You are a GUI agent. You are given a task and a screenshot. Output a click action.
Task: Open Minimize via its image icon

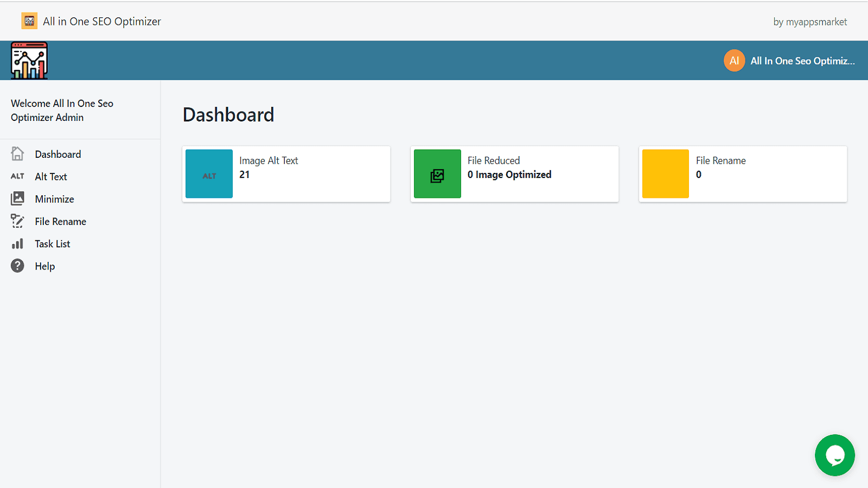pyautogui.click(x=17, y=198)
